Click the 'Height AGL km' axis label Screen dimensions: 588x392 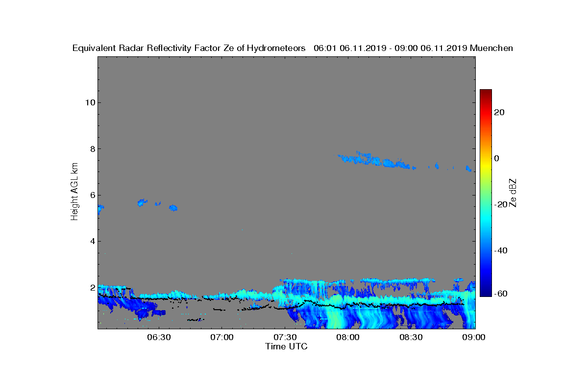(x=74, y=192)
